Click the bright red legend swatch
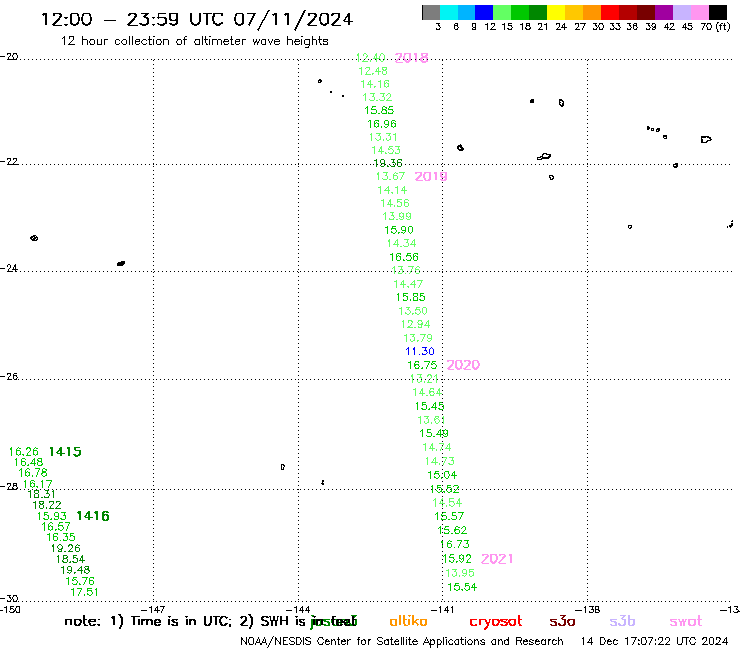 coord(610,12)
